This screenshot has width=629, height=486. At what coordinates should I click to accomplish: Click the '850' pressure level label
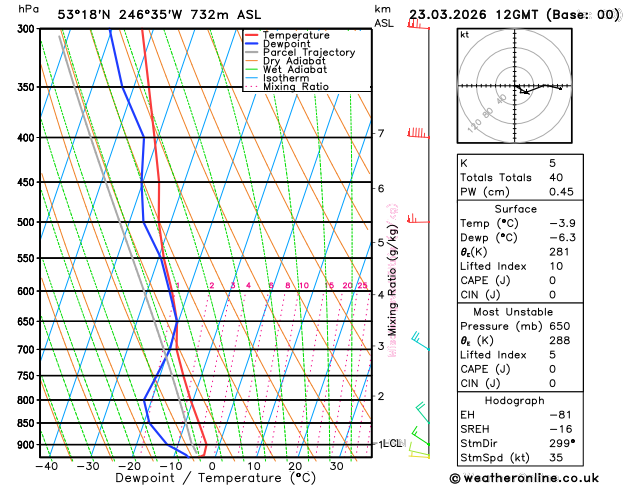(28, 423)
